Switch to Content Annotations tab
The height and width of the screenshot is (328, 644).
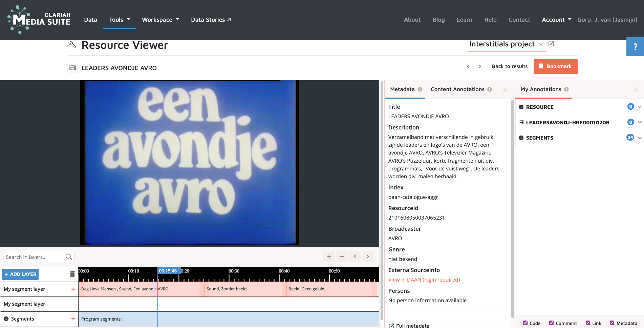pos(457,89)
